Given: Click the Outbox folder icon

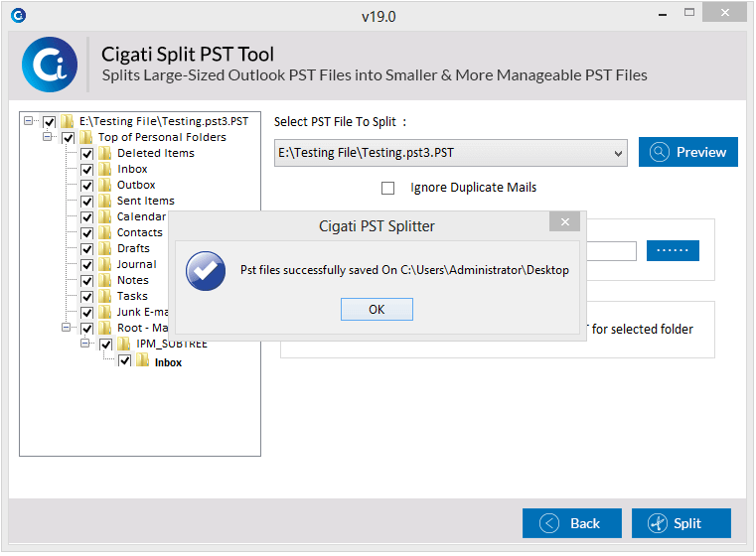Looking at the screenshot, I should [104, 185].
